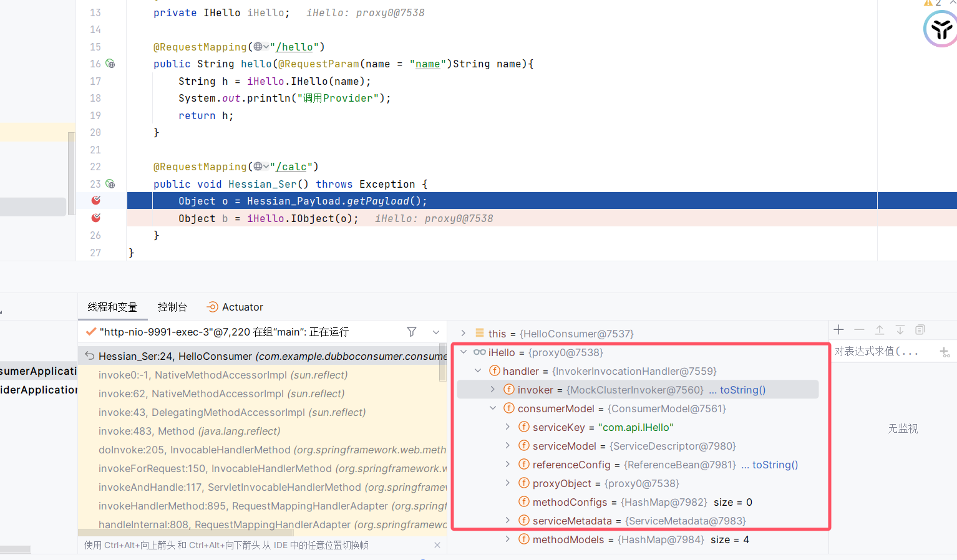957x560 pixels.
Task: Open the endpoint gutter icon on line 16
Action: (x=110, y=64)
